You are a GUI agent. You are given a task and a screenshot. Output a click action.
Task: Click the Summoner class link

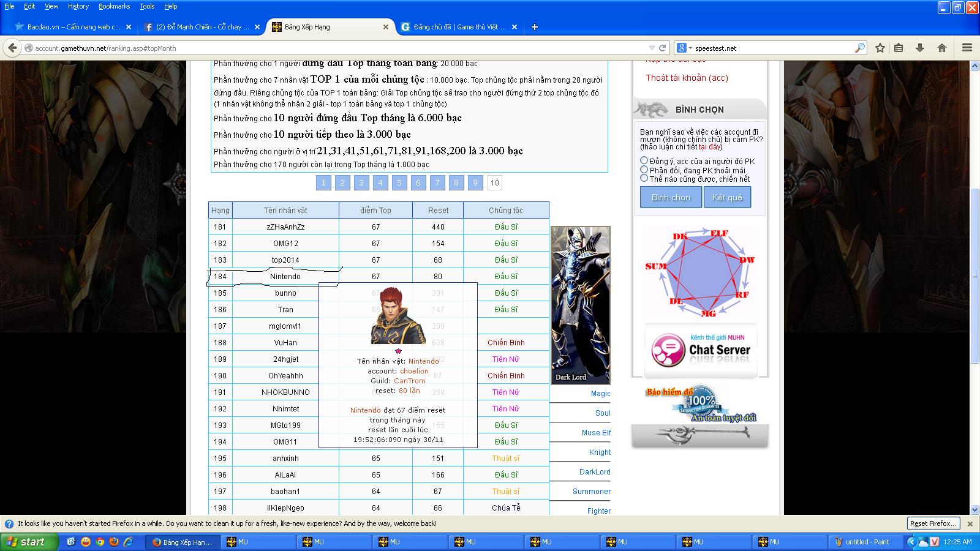(x=592, y=492)
